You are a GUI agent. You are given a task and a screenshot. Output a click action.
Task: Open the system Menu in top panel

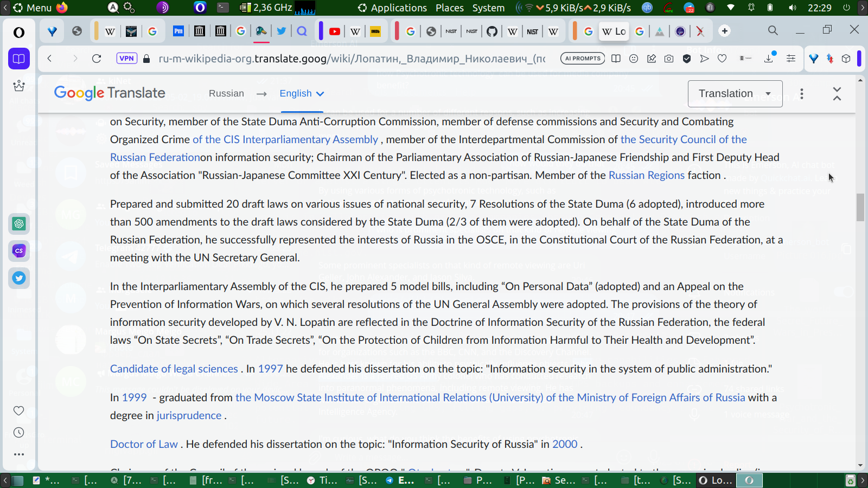point(33,8)
